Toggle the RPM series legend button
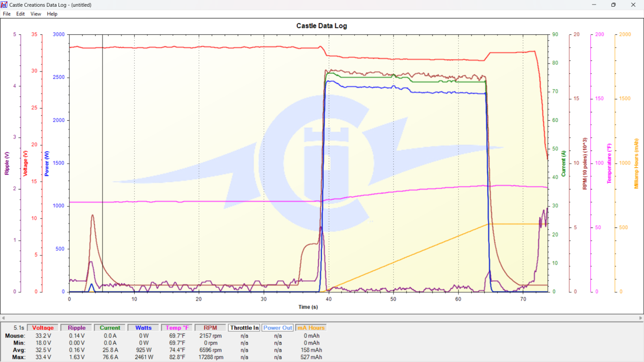The image size is (644, 362). pyautogui.click(x=210, y=328)
